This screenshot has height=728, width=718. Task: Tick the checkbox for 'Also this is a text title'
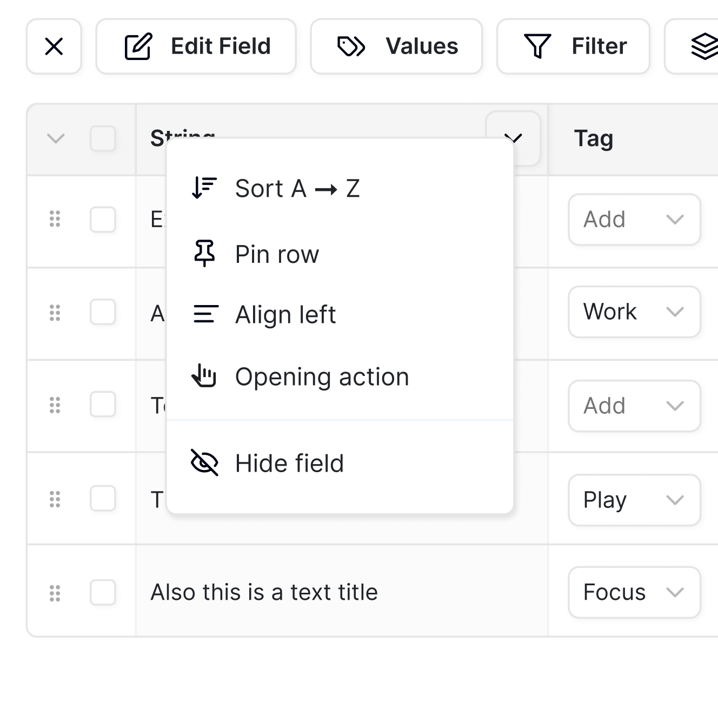click(103, 593)
